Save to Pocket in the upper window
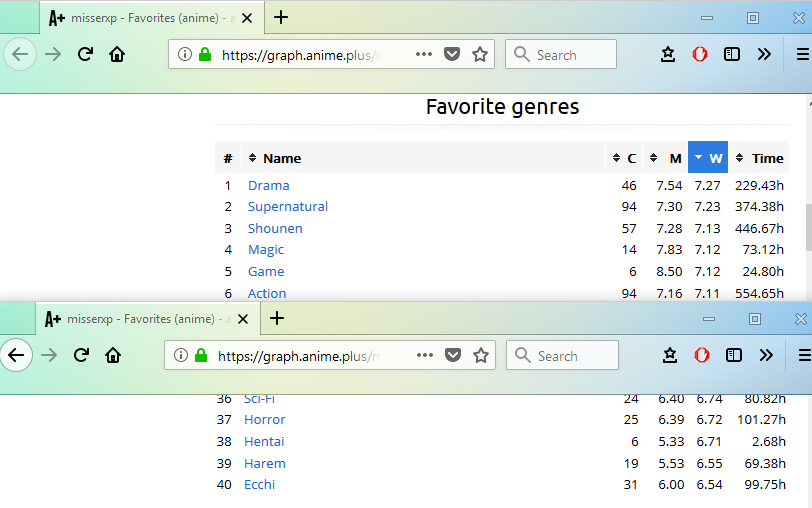 point(452,55)
